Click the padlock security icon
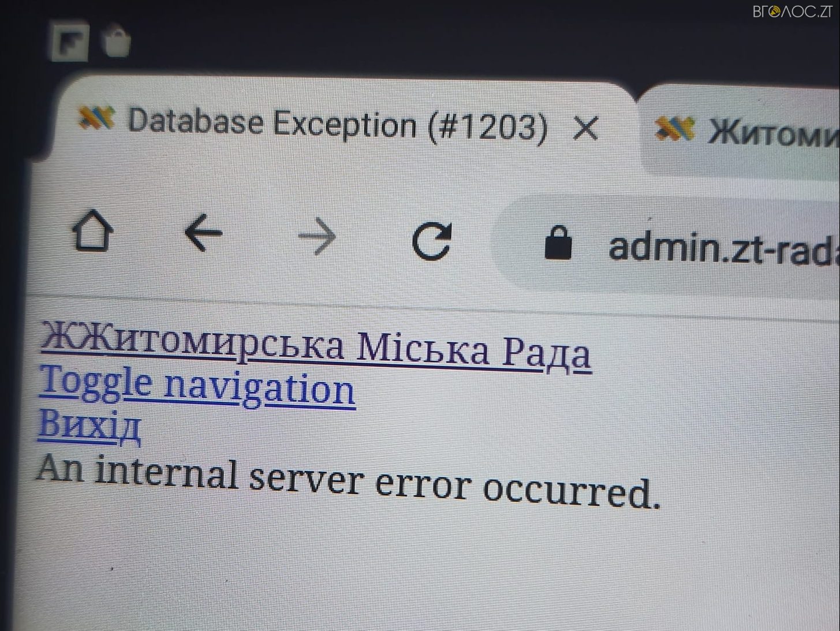 pos(558,242)
